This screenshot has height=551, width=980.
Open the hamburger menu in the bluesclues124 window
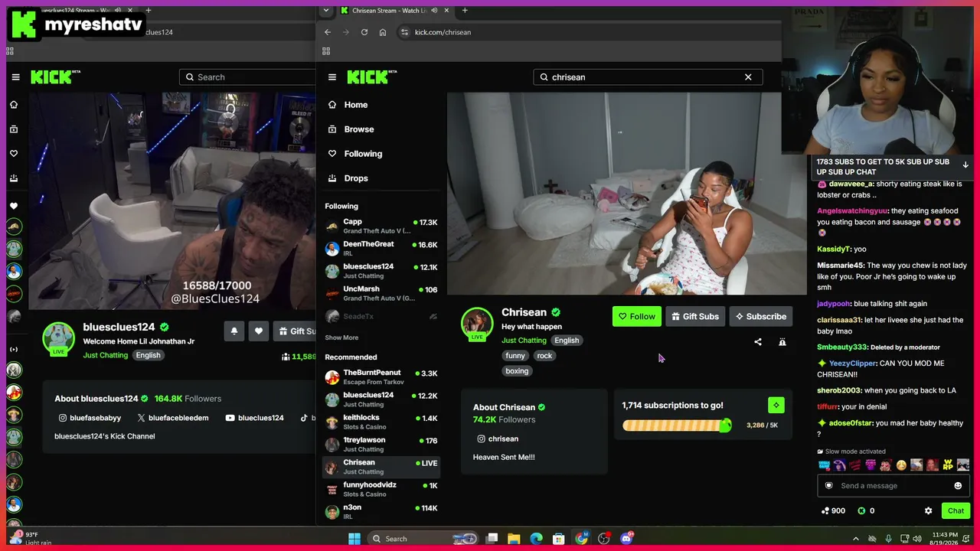pos(15,77)
